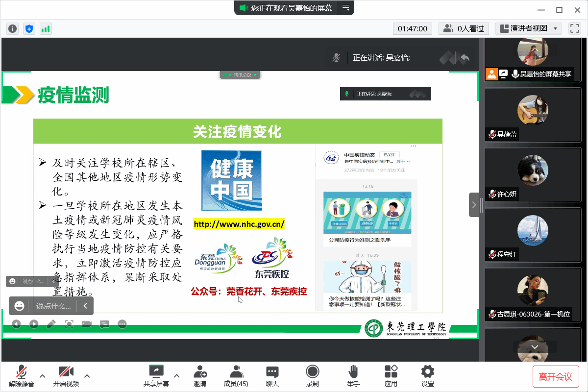Enter full screen mode icon
Viewport: 588px width, 392px height.
pos(574,29)
